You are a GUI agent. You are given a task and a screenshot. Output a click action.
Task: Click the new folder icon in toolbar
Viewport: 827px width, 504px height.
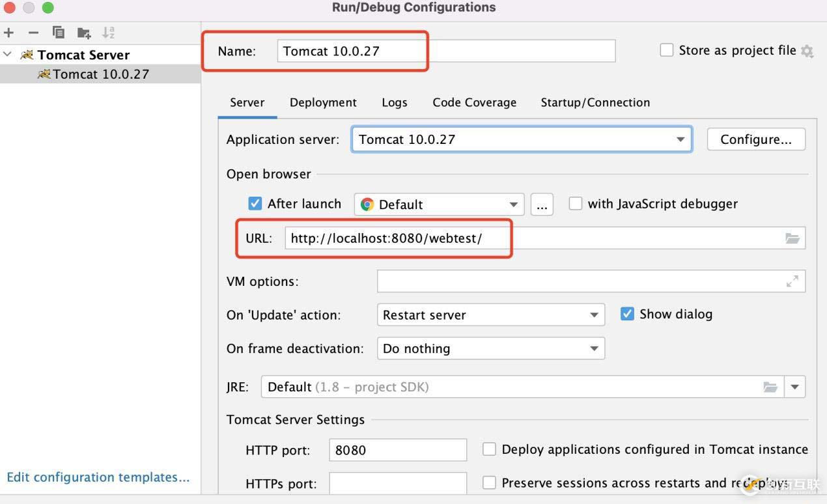click(84, 33)
